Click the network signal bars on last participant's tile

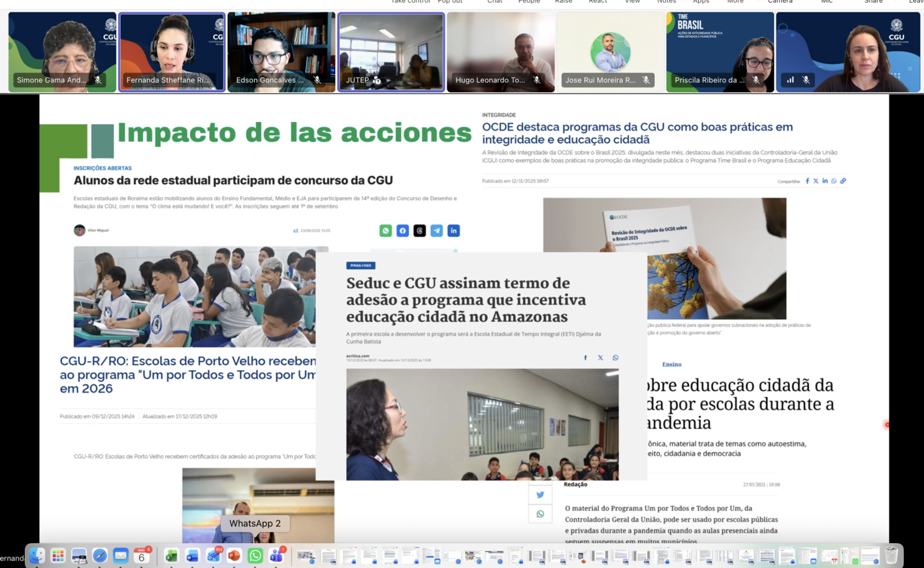(x=790, y=80)
